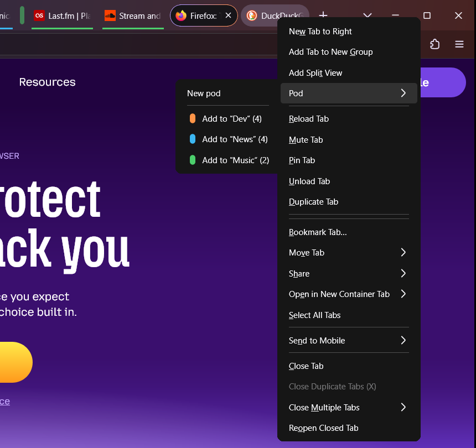Add tab to "Dev" pod
This screenshot has height=448, width=476.
click(x=227, y=118)
